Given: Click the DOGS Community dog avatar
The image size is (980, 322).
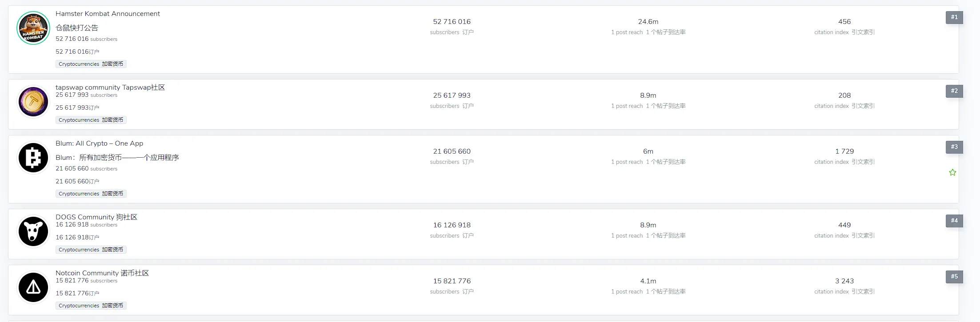Looking at the screenshot, I should click(33, 231).
